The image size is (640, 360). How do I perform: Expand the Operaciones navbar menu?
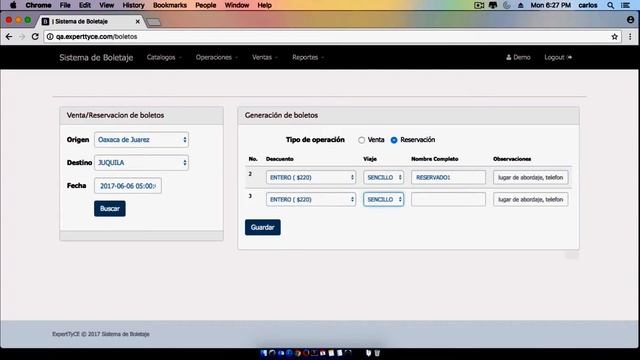tap(216, 58)
